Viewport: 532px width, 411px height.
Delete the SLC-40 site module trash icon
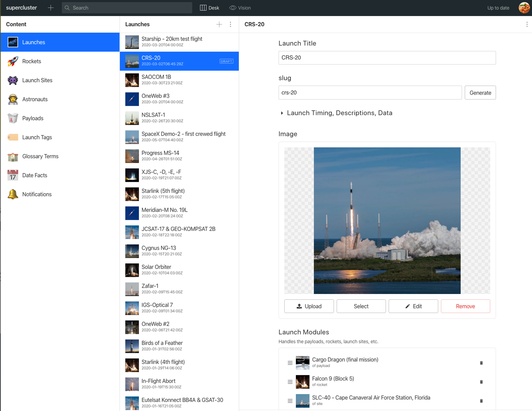481,401
